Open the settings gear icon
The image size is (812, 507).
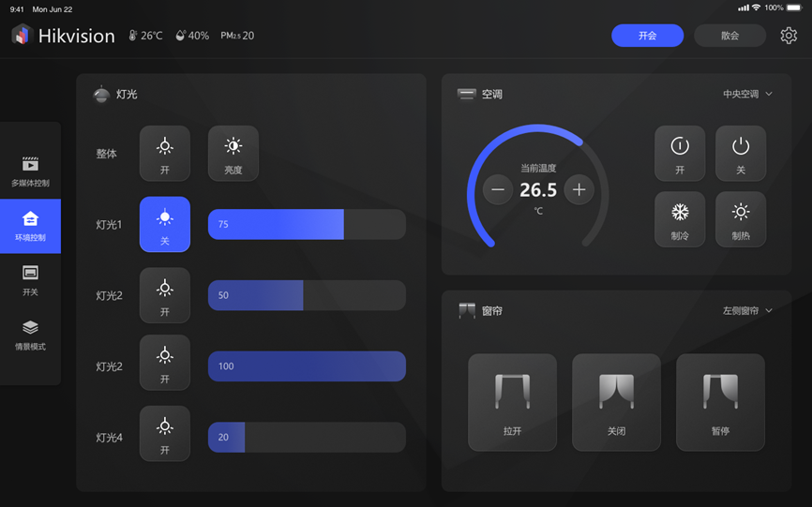tap(789, 36)
